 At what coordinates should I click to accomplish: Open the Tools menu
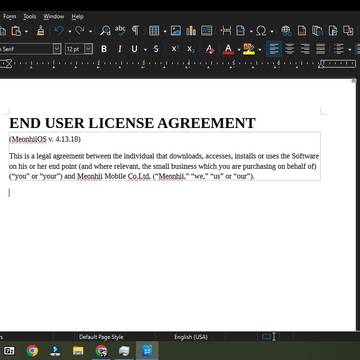(30, 16)
